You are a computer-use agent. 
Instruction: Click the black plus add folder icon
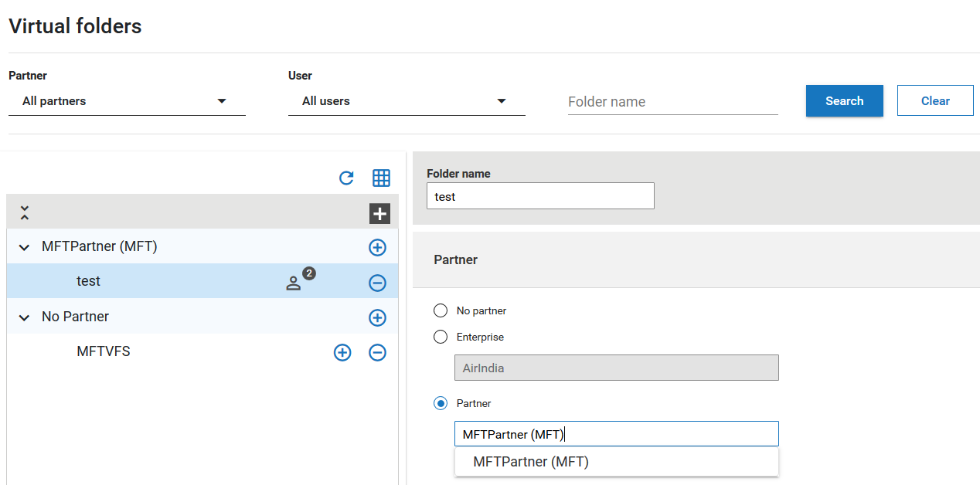click(379, 214)
